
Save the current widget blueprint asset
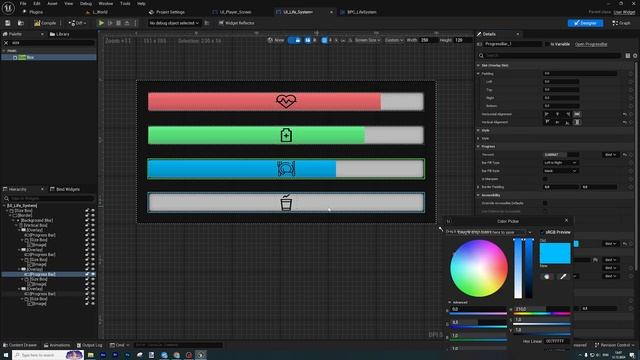pos(8,23)
